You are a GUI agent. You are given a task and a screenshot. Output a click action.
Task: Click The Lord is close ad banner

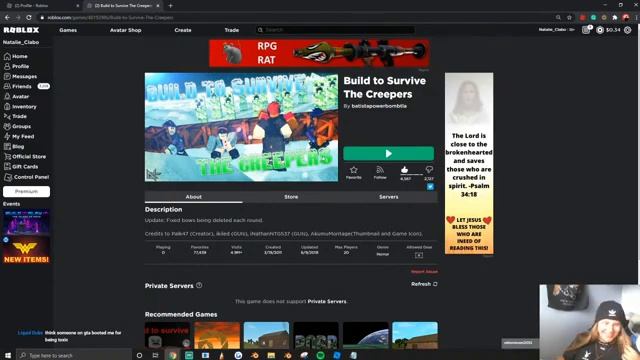(x=469, y=163)
